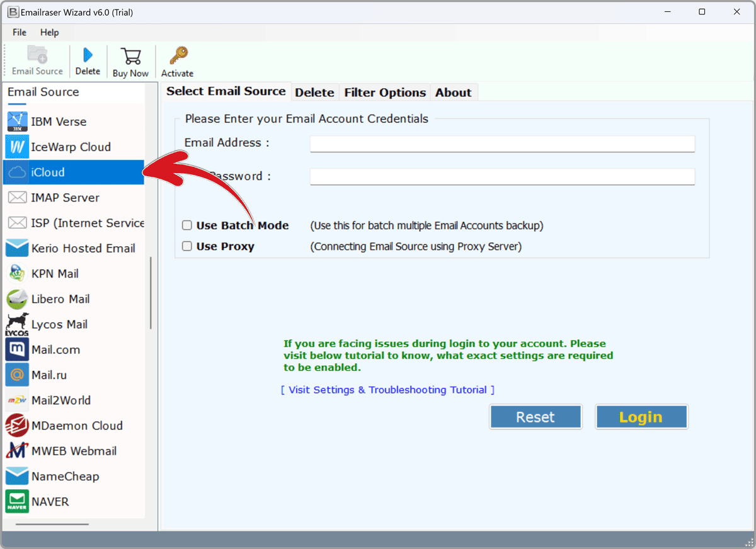
Task: Click the "Kerio Hosted Email" text row
Action: coord(83,248)
